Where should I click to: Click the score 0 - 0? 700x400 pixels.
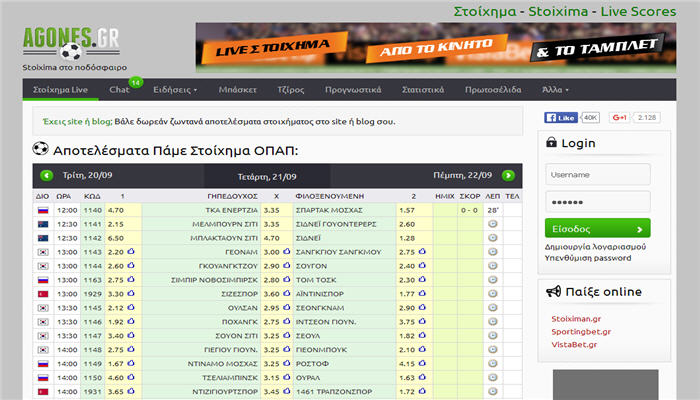[x=469, y=210]
